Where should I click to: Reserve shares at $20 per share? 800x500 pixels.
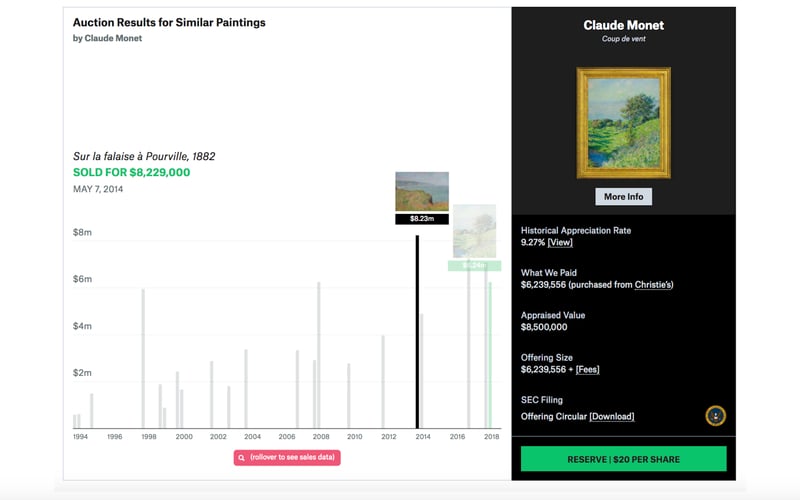pos(623,459)
